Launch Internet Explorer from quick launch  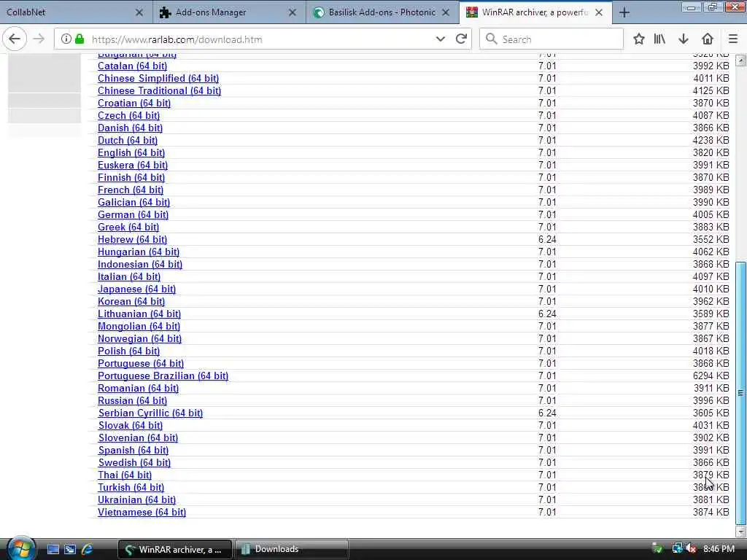(x=88, y=549)
